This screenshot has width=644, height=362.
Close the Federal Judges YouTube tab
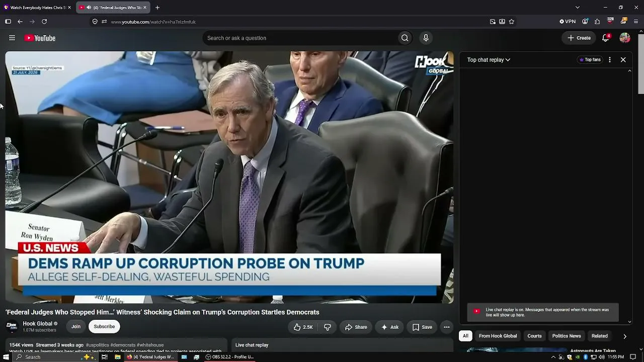145,8
